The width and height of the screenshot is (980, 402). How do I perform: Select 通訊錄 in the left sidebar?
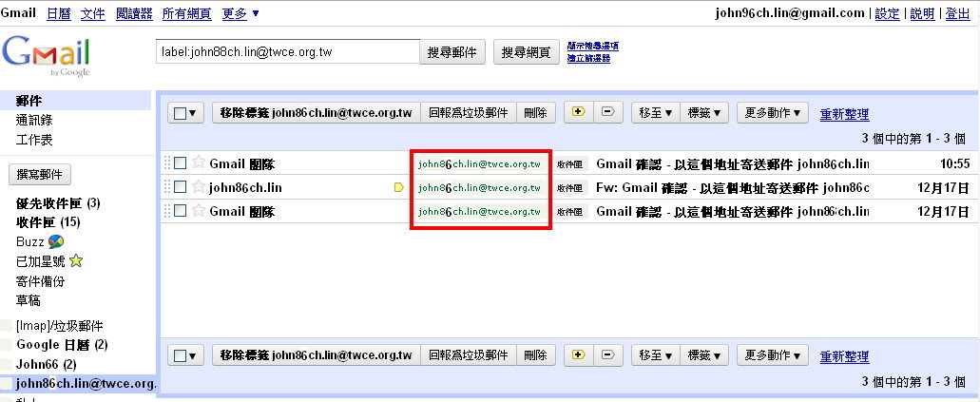34,120
